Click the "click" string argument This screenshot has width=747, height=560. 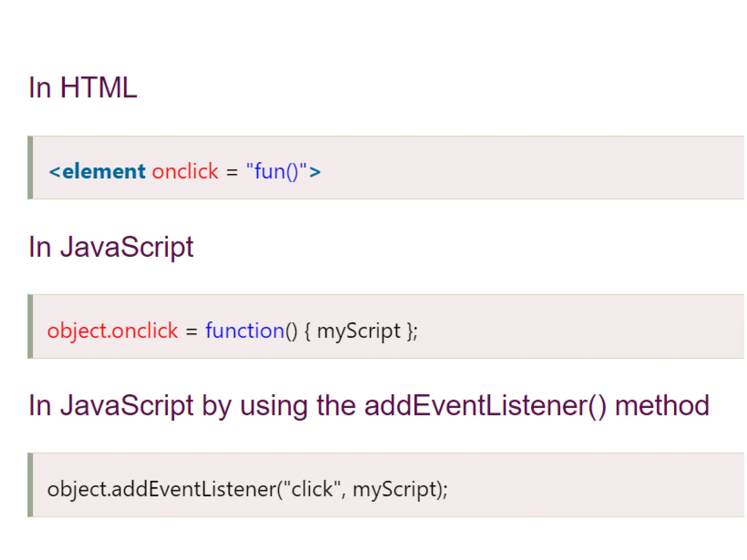coord(312,489)
